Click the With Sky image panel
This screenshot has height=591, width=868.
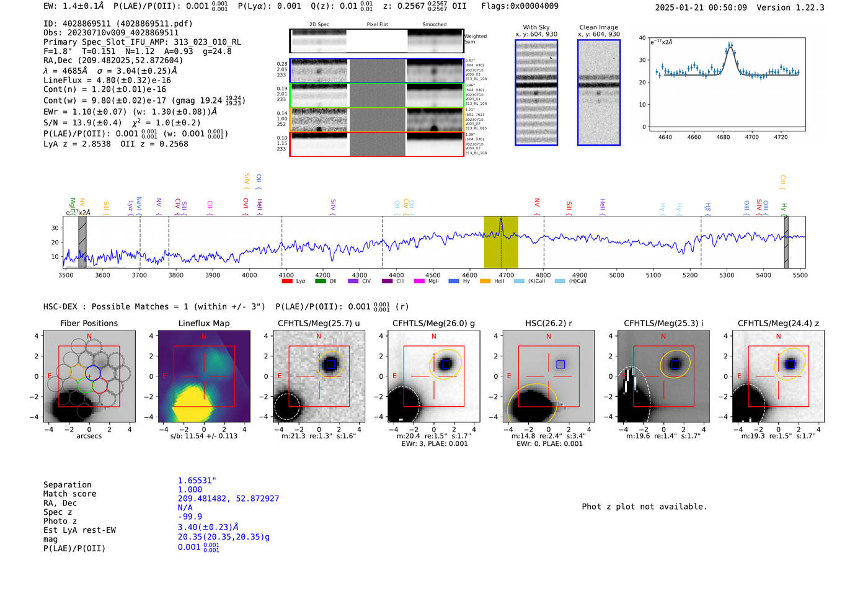(536, 92)
